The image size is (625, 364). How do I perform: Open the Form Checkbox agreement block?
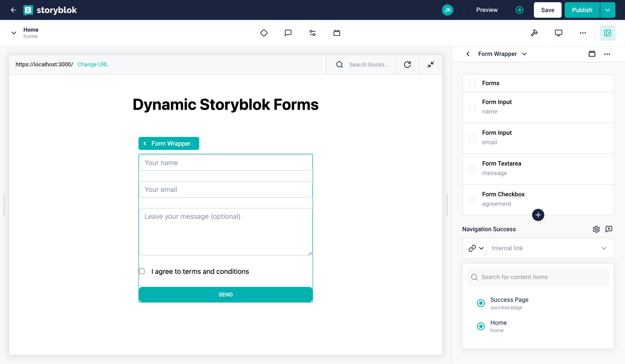538,200
